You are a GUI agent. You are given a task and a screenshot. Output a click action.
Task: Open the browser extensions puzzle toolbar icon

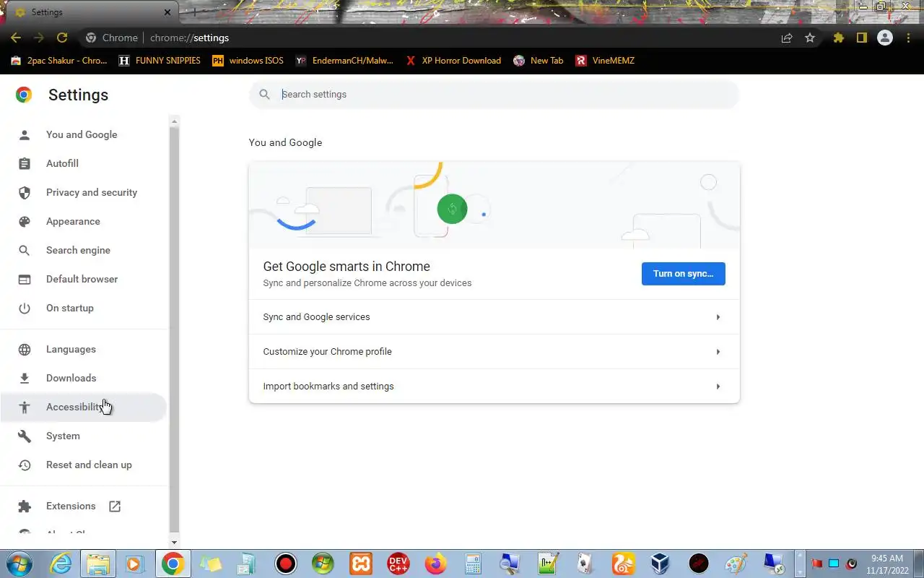(838, 38)
